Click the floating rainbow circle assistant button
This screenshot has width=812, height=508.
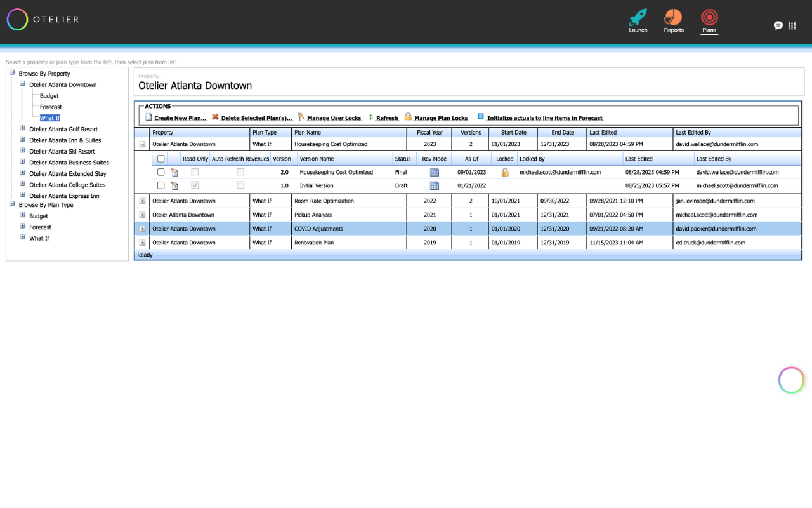tap(791, 380)
